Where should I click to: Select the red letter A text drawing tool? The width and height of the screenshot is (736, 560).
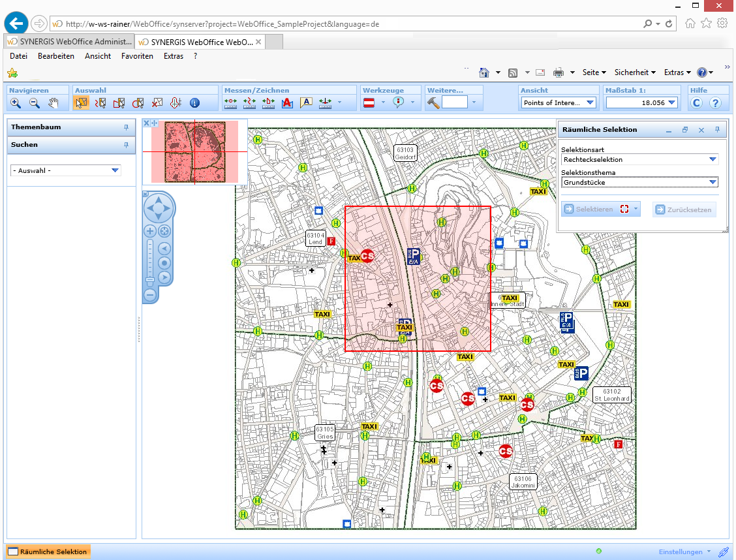[287, 103]
